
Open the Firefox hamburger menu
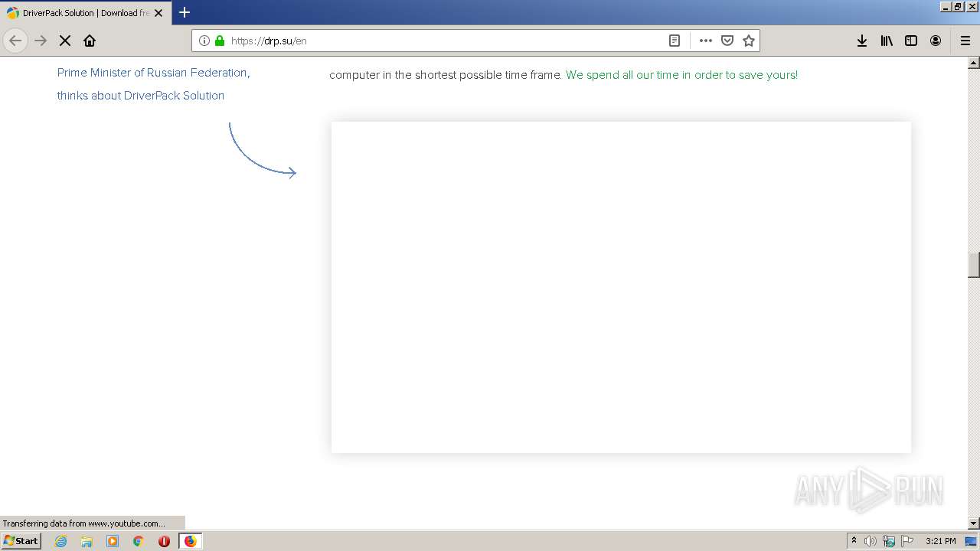tap(965, 41)
